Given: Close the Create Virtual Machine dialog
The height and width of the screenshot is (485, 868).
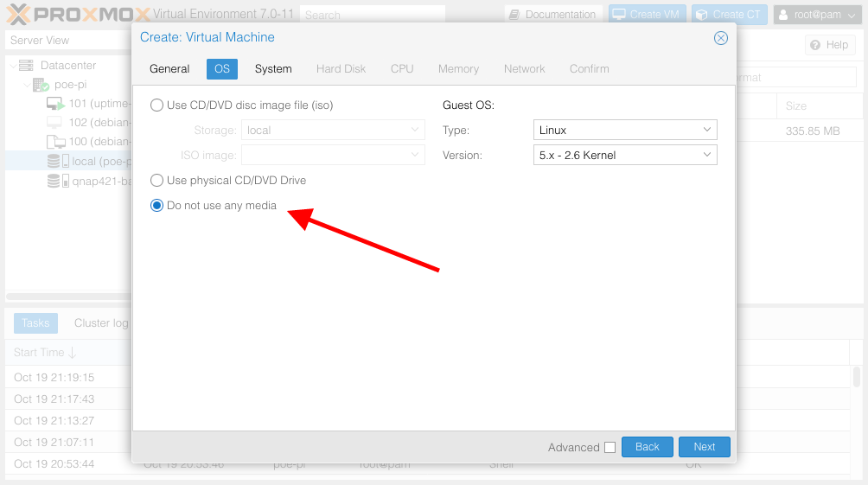Looking at the screenshot, I should (720, 38).
